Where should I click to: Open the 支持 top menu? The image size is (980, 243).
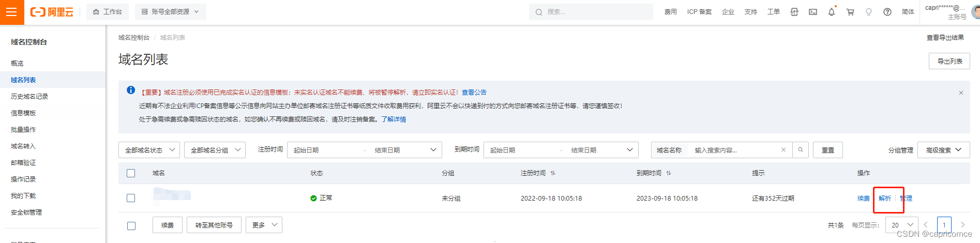coord(751,12)
